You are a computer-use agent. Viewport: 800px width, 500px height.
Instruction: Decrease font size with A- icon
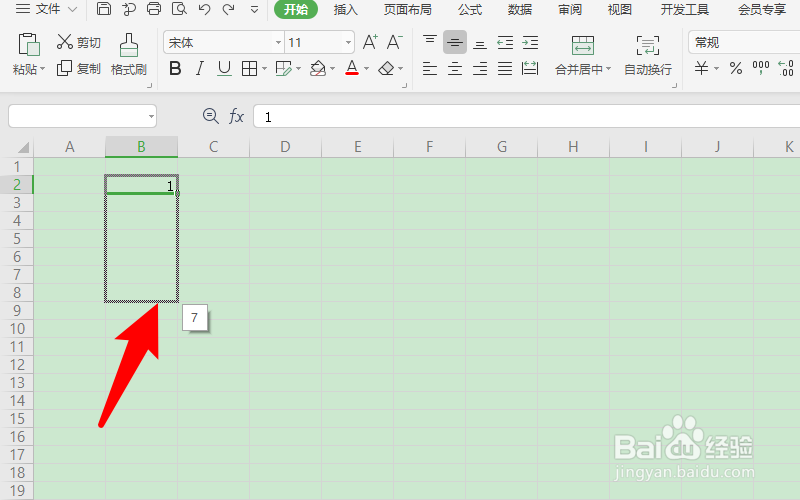click(x=394, y=42)
